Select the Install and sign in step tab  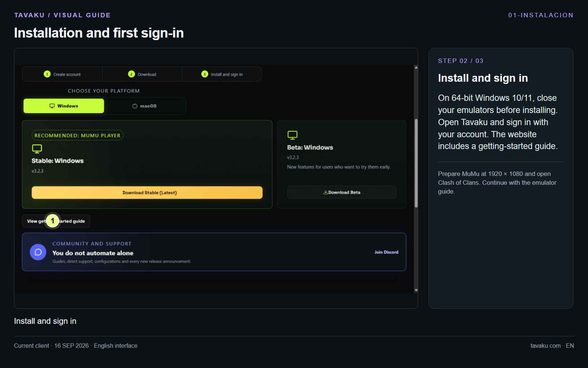click(222, 74)
